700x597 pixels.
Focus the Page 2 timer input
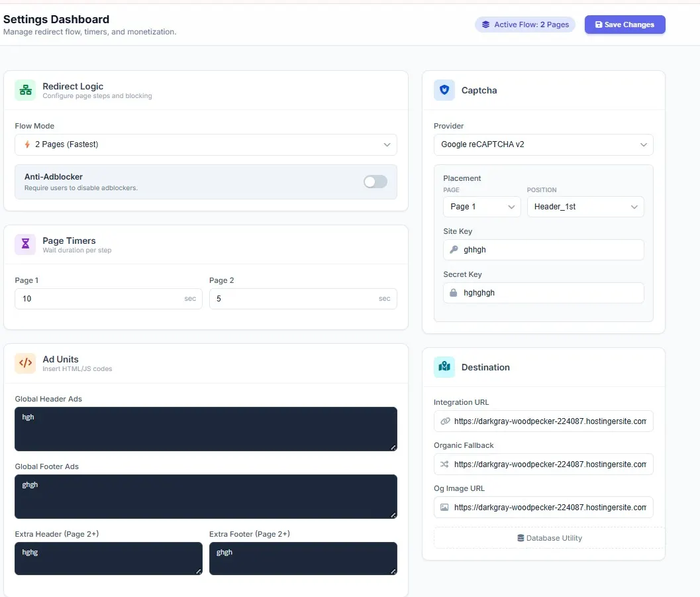pyautogui.click(x=303, y=299)
